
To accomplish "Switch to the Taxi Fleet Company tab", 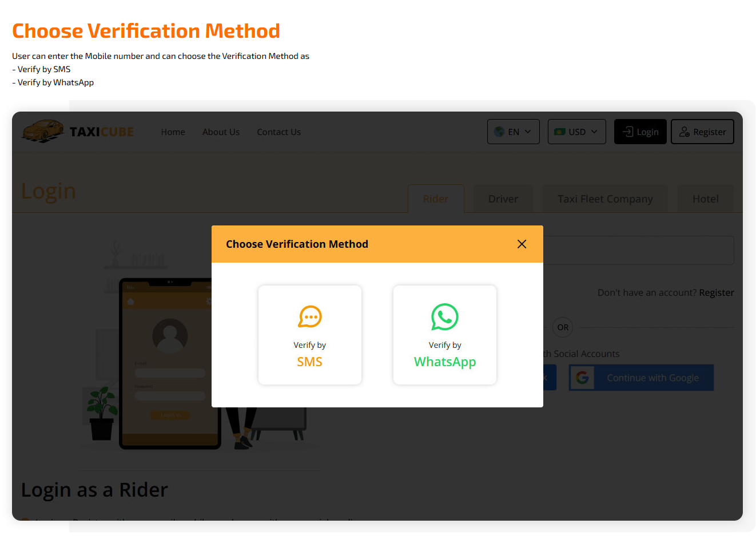I will coord(605,199).
